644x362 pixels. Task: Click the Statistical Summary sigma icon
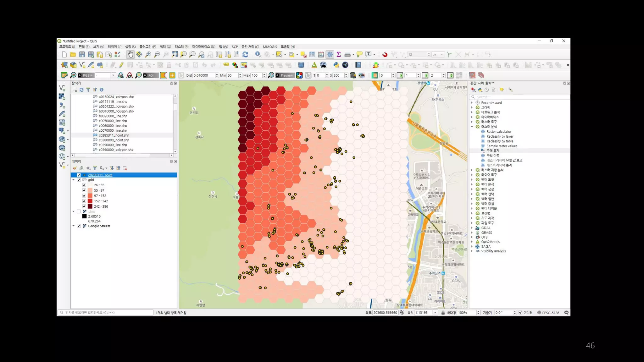(x=339, y=55)
